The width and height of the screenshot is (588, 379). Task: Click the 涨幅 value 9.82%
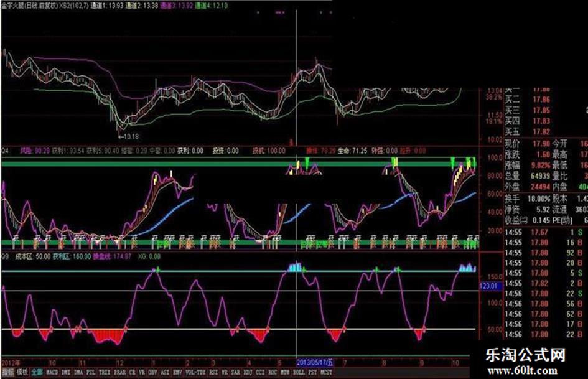click(540, 165)
